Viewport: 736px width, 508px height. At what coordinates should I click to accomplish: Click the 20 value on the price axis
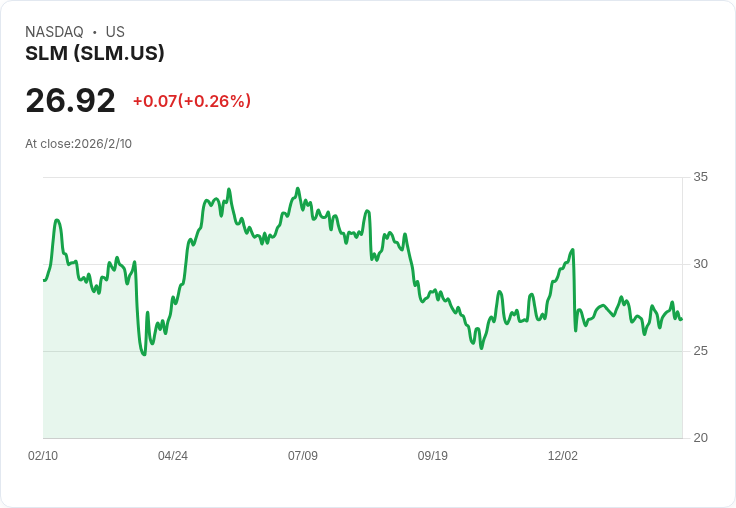[700, 438]
